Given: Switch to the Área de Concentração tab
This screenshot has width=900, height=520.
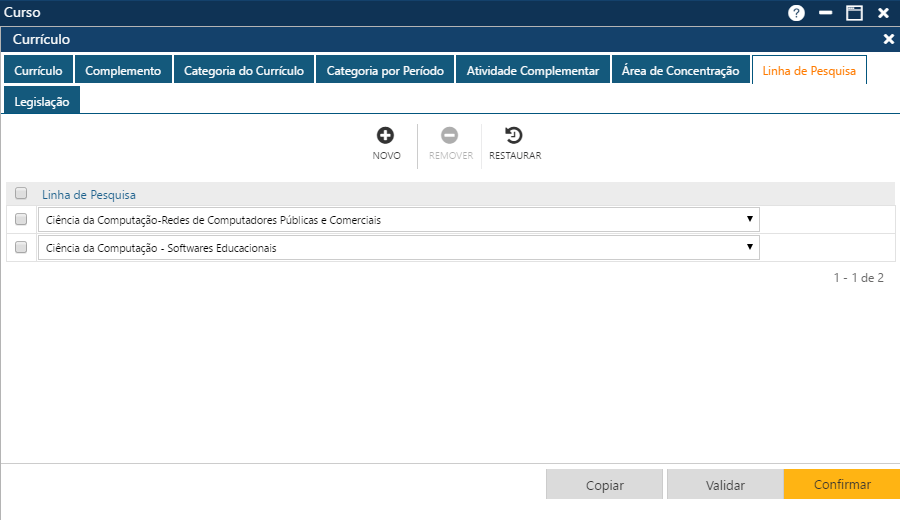Looking at the screenshot, I should pos(680,71).
